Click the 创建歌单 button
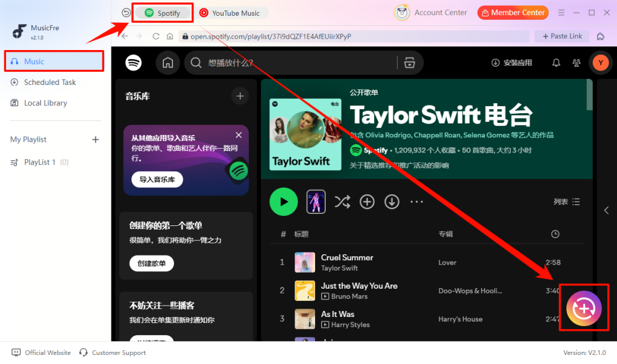 (x=151, y=263)
